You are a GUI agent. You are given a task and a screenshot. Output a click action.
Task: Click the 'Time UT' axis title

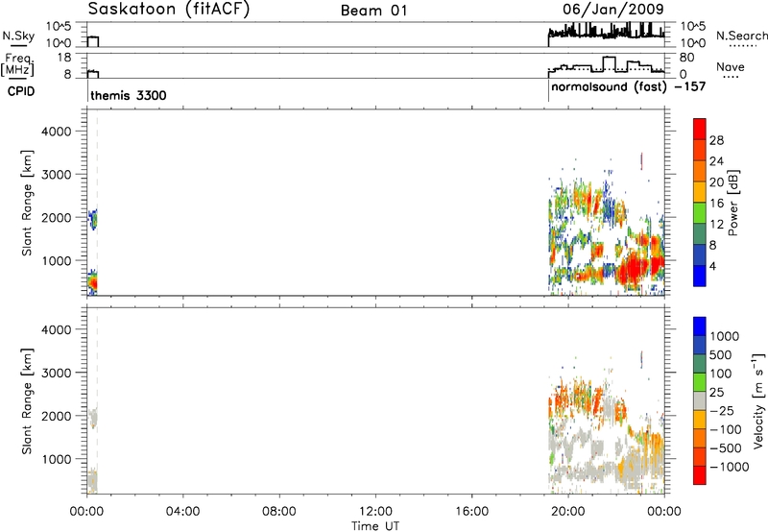pos(375,526)
